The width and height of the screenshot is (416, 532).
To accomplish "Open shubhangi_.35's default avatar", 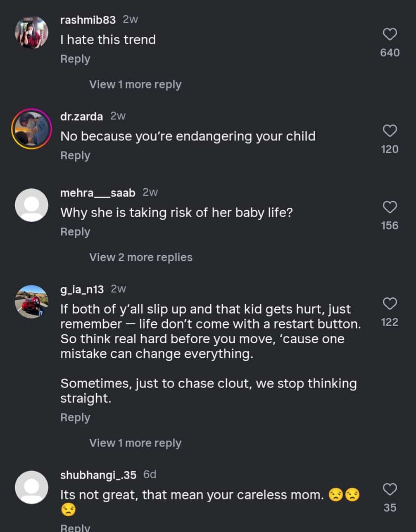I will coord(31,487).
